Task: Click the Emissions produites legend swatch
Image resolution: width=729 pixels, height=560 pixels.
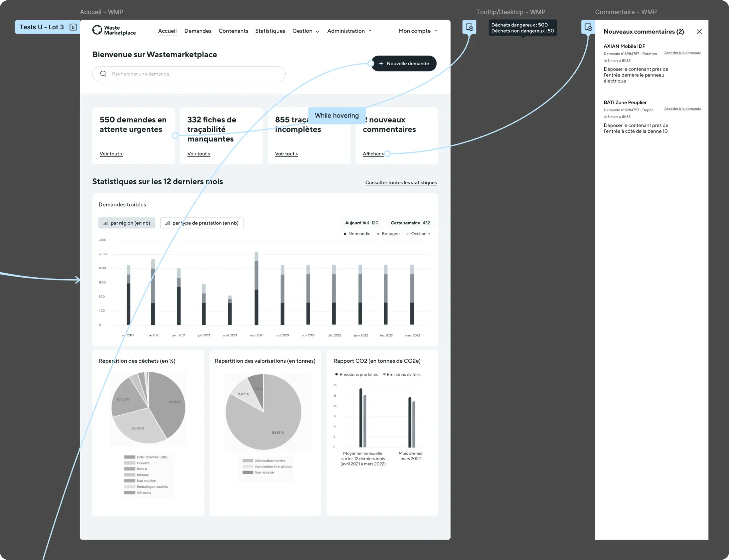Action: (x=337, y=374)
